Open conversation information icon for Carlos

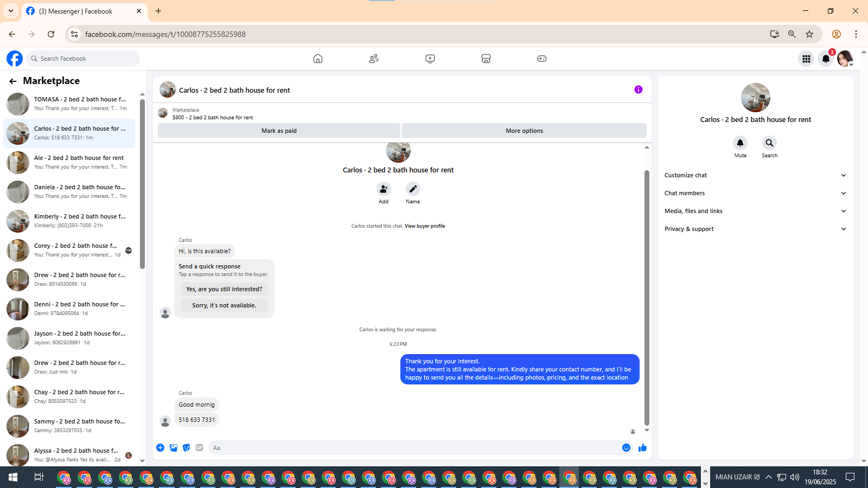[639, 89]
